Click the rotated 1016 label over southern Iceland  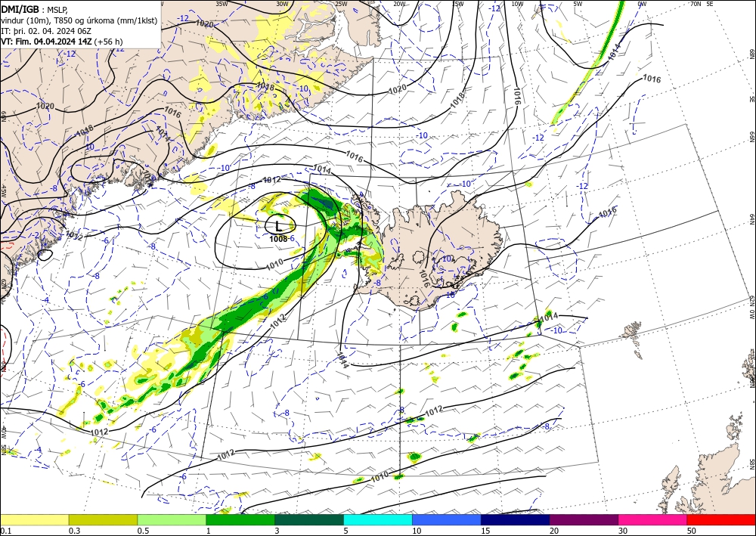pyautogui.click(x=424, y=279)
